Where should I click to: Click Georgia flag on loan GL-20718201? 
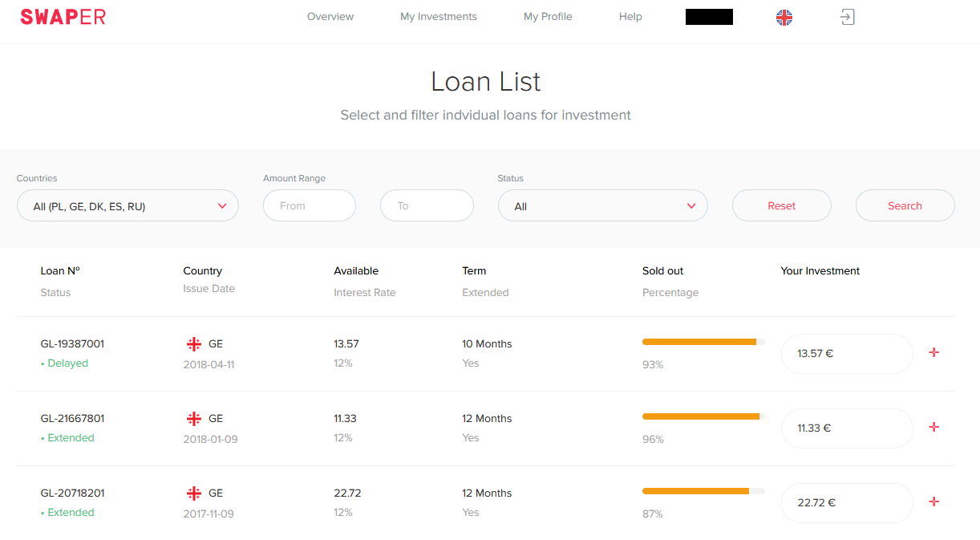(x=193, y=493)
